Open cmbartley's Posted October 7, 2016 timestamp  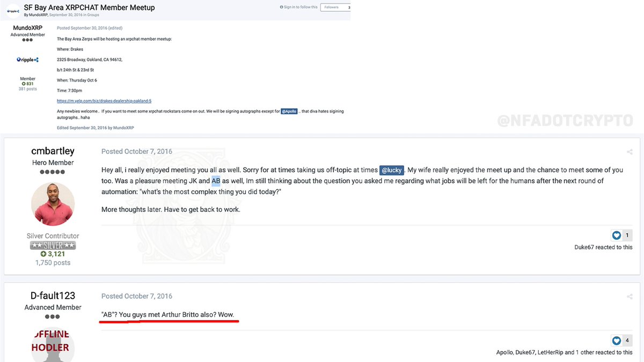tap(137, 152)
